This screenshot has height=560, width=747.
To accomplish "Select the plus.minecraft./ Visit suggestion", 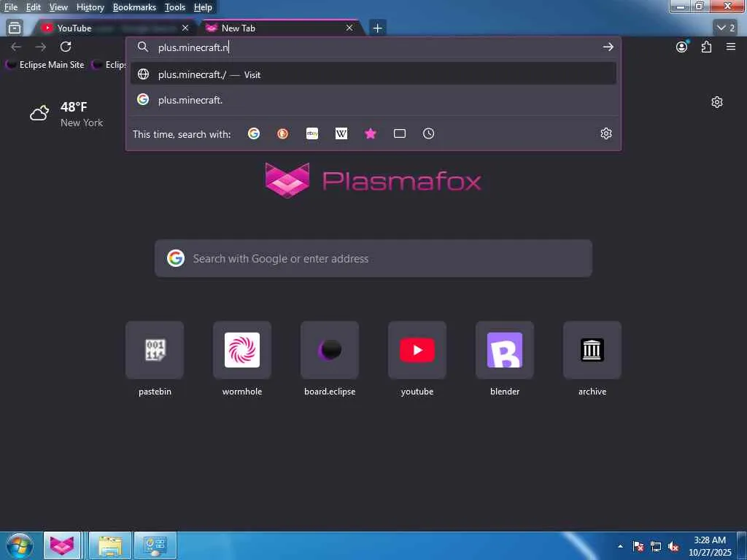I will [373, 74].
